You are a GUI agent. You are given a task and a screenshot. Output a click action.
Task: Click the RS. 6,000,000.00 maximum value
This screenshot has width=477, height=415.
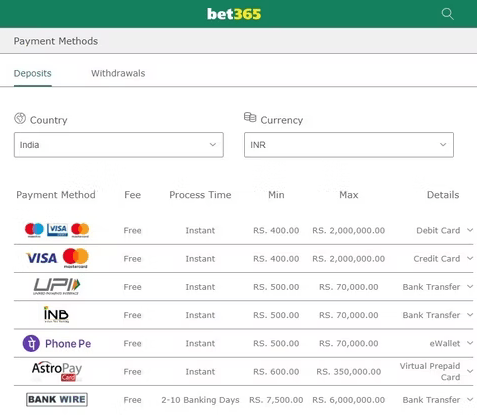(x=349, y=400)
